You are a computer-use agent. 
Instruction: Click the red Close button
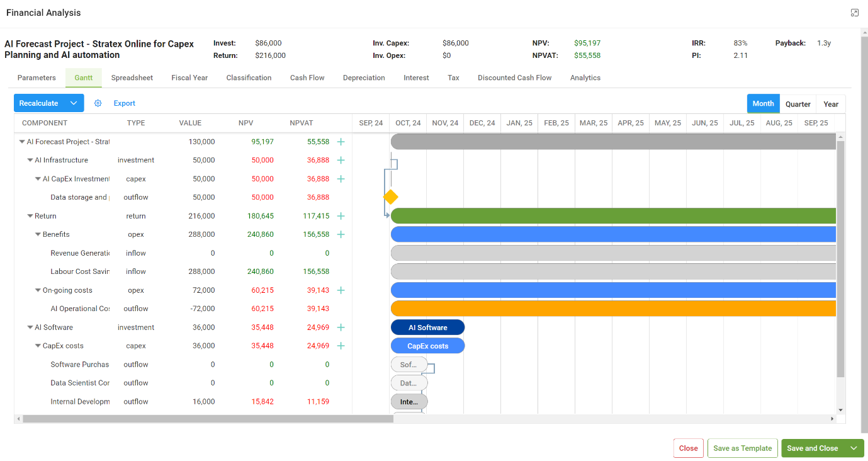[688, 448]
